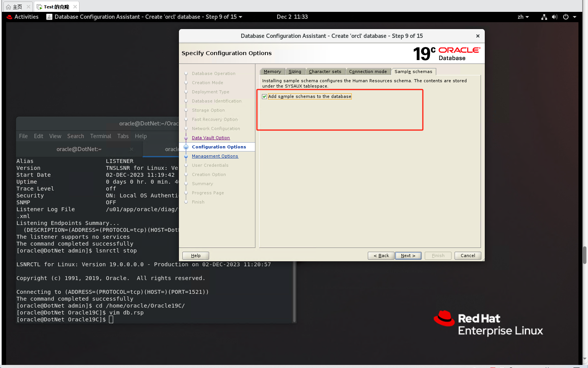The height and width of the screenshot is (368, 588).
Task: Click the 'Specify Configuration Options' heading
Action: (x=227, y=53)
